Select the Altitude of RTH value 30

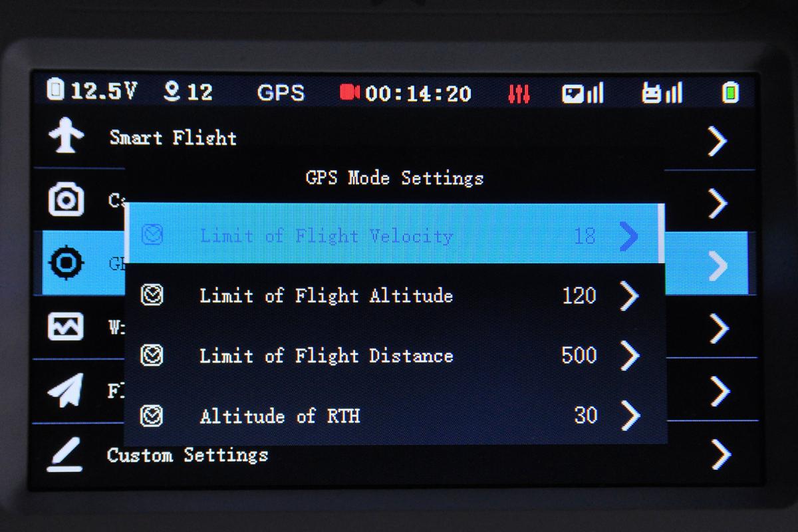tap(586, 416)
